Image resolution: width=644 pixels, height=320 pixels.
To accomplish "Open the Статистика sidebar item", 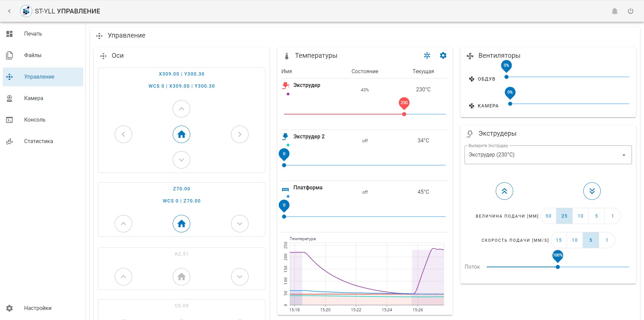I will 43,141.
